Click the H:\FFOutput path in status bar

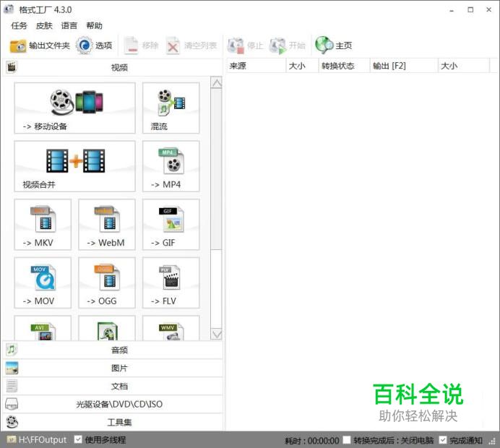point(43,440)
